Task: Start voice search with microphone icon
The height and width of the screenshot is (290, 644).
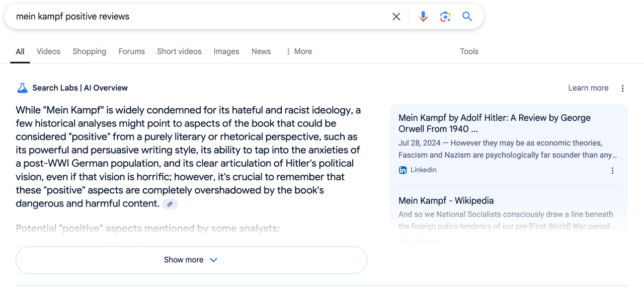Action: click(423, 17)
